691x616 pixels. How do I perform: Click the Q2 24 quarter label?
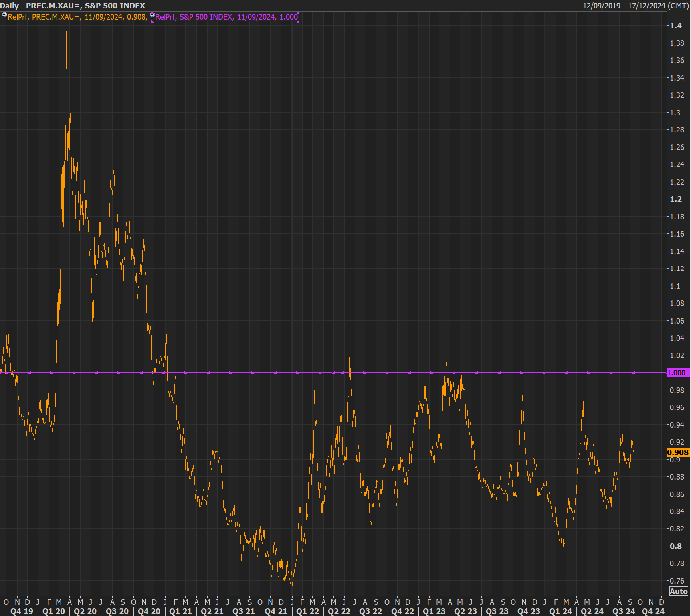[592, 611]
